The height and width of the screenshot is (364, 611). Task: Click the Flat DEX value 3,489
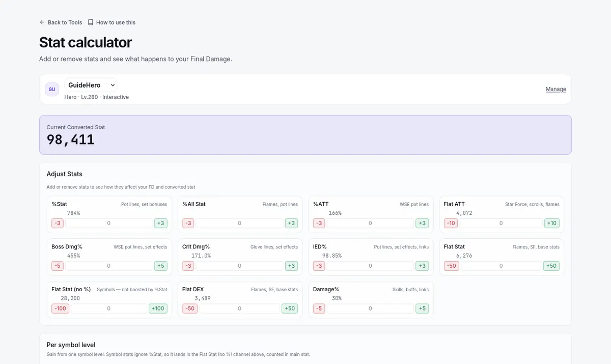pos(202,298)
